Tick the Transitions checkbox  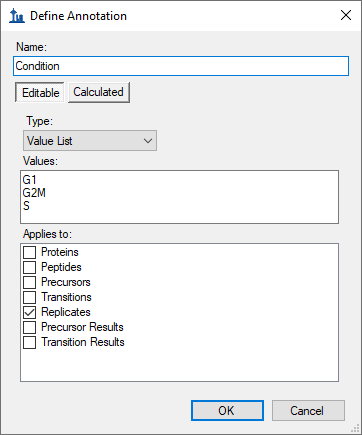coord(29,297)
